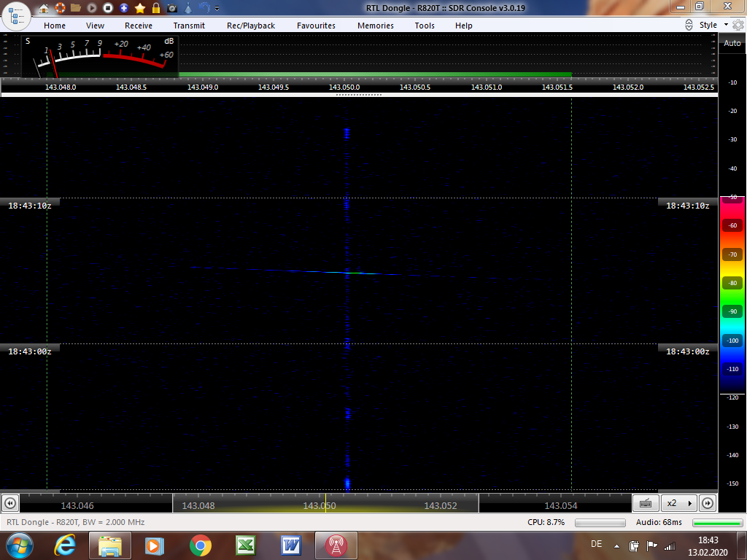The image size is (747, 560).
Task: Click 143.048 on the bottom navigator
Action: [x=198, y=506]
